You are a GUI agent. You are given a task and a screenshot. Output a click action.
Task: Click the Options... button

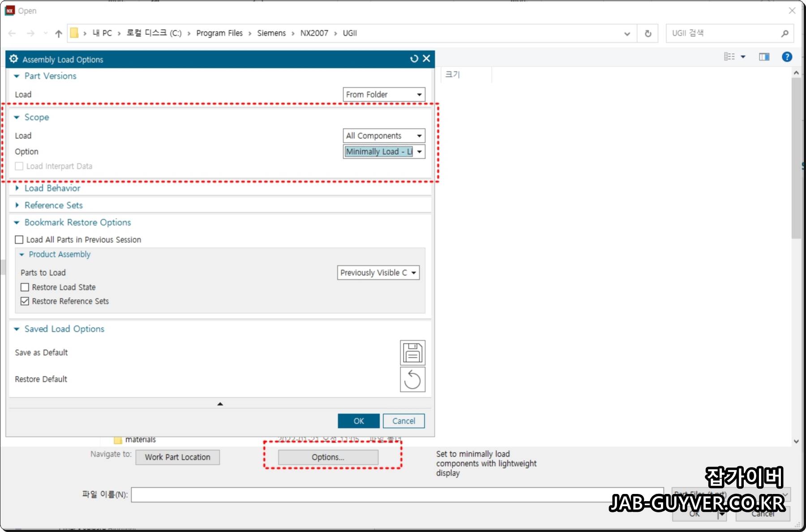[x=328, y=457]
